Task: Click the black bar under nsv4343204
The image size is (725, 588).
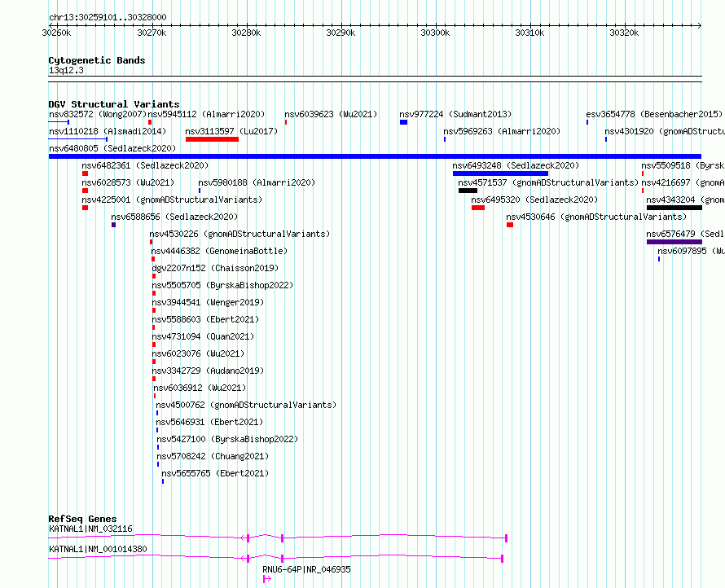Action: (x=674, y=208)
